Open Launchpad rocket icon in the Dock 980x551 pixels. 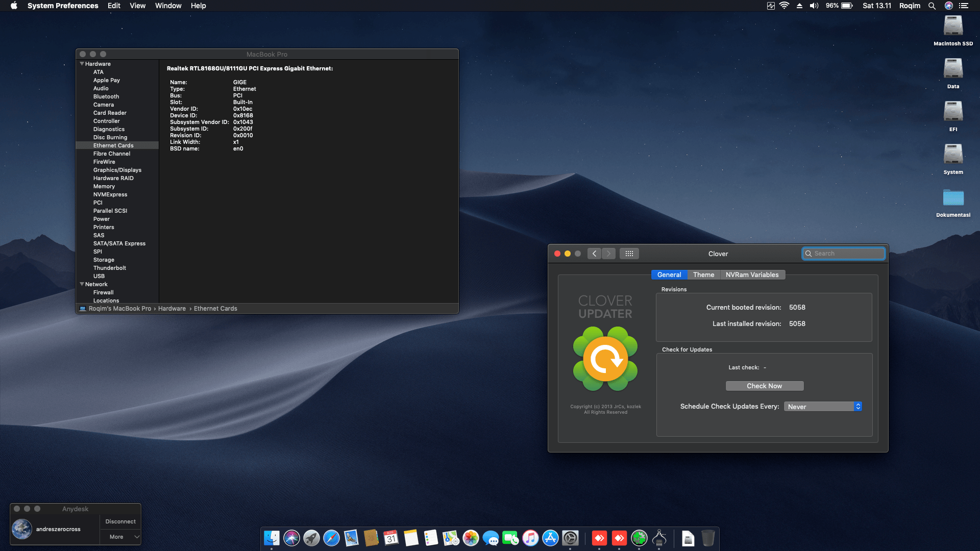click(x=311, y=538)
